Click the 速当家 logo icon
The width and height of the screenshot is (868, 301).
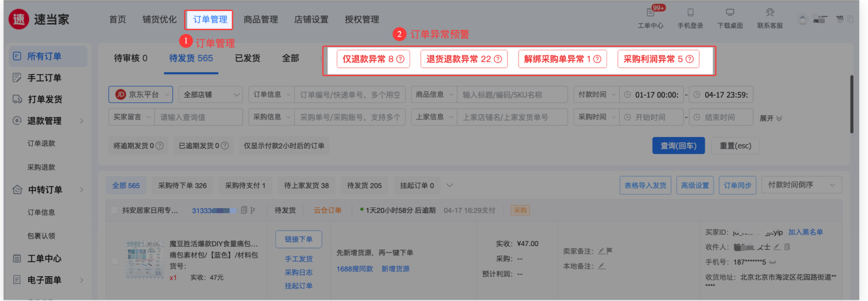coord(19,19)
